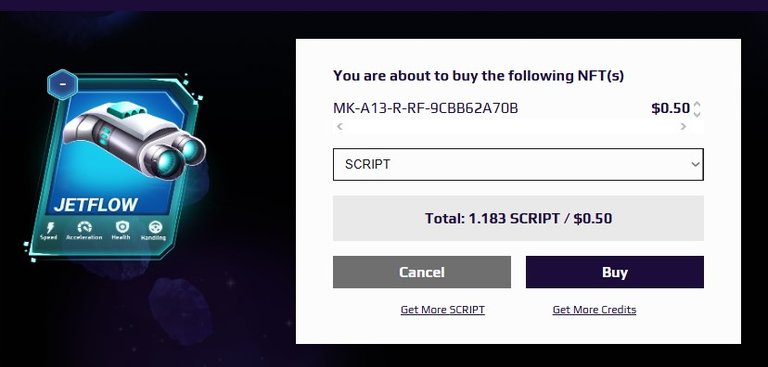
Task: Open the SCRIPT currency dropdown
Action: 518,164
